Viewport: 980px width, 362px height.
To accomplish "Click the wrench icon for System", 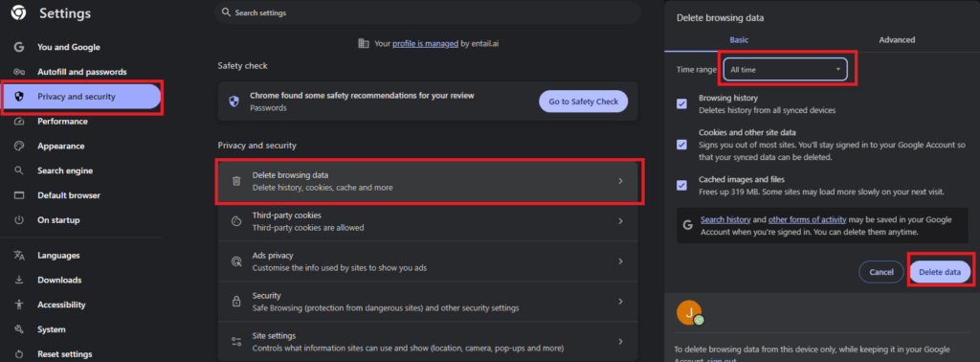I will 19,329.
